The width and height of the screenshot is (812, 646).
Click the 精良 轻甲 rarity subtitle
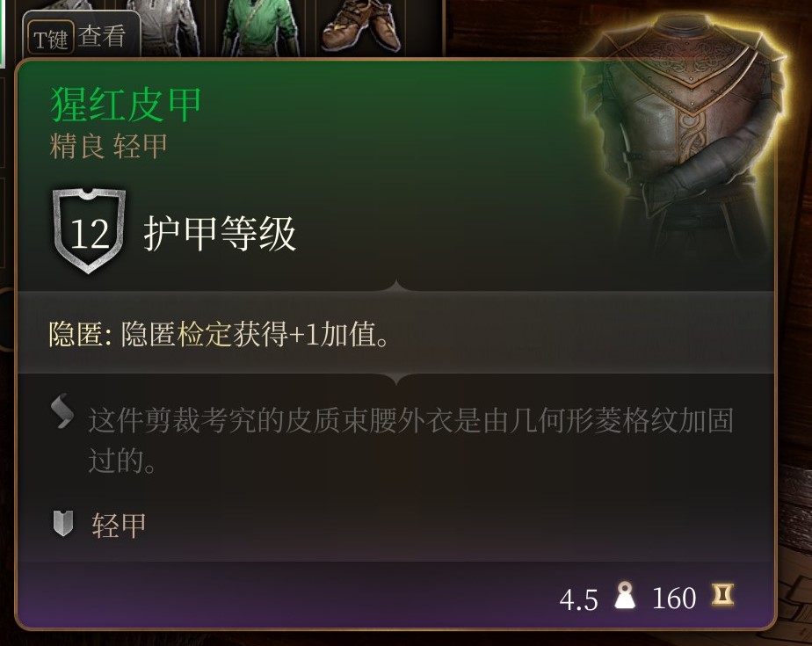(109, 146)
